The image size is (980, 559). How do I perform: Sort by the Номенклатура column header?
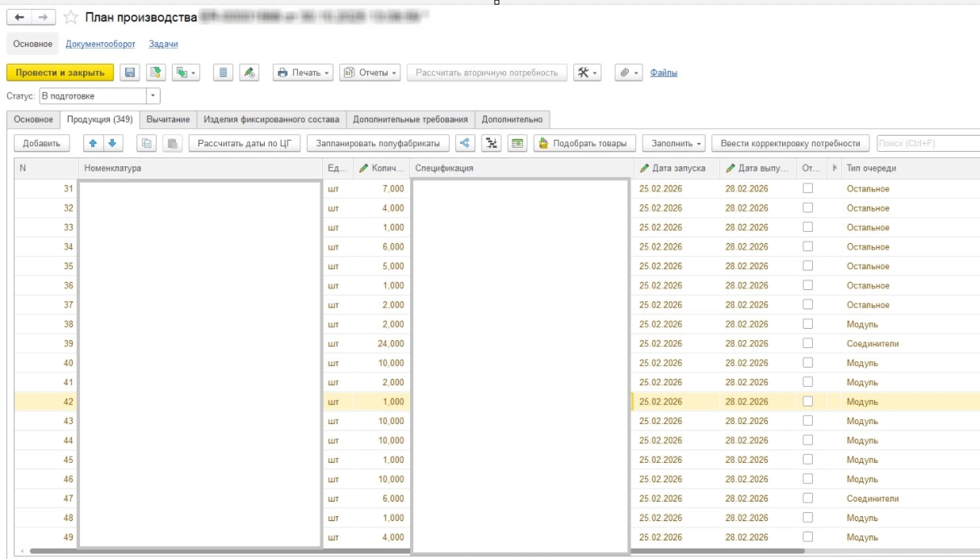202,167
